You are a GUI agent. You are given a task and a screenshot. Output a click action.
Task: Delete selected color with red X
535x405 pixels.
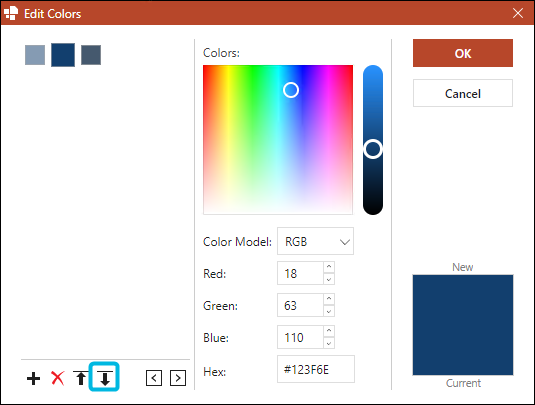pos(58,378)
